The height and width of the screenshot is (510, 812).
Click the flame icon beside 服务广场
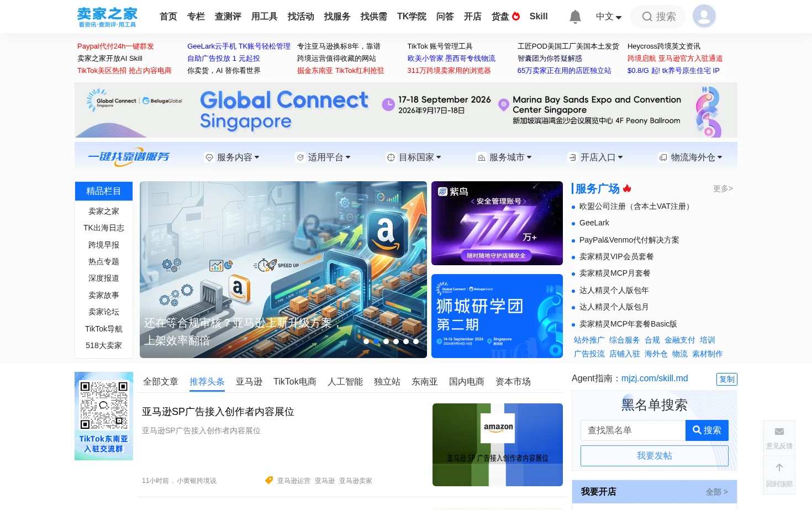pyautogui.click(x=627, y=188)
